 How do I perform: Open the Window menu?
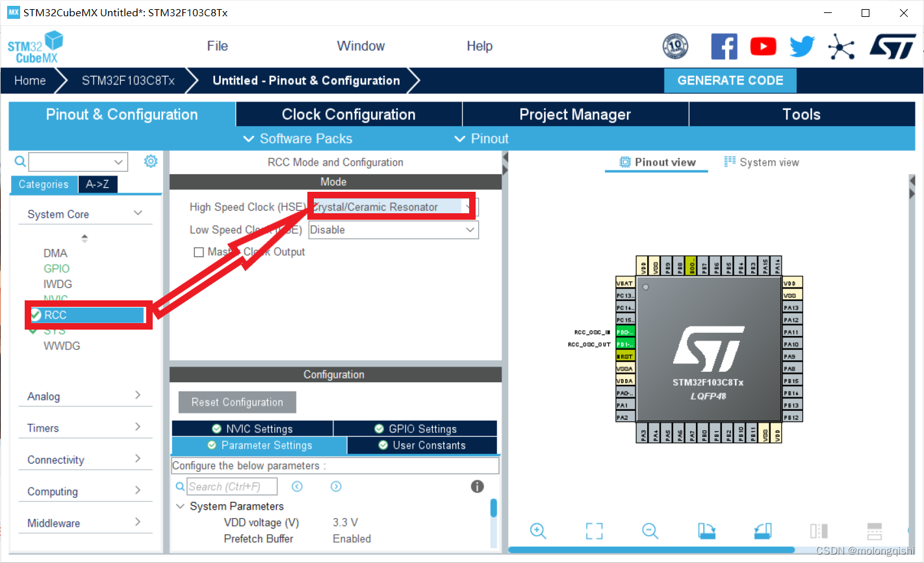361,46
